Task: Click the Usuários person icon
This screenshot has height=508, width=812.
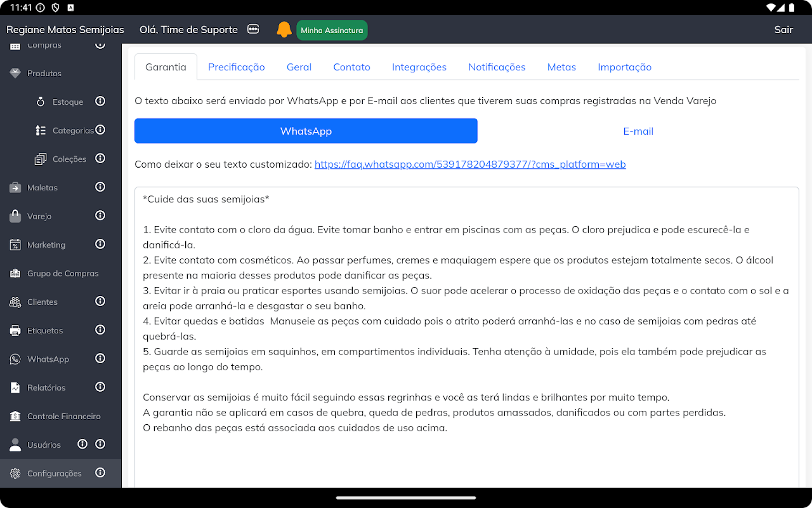Action: pyautogui.click(x=15, y=444)
